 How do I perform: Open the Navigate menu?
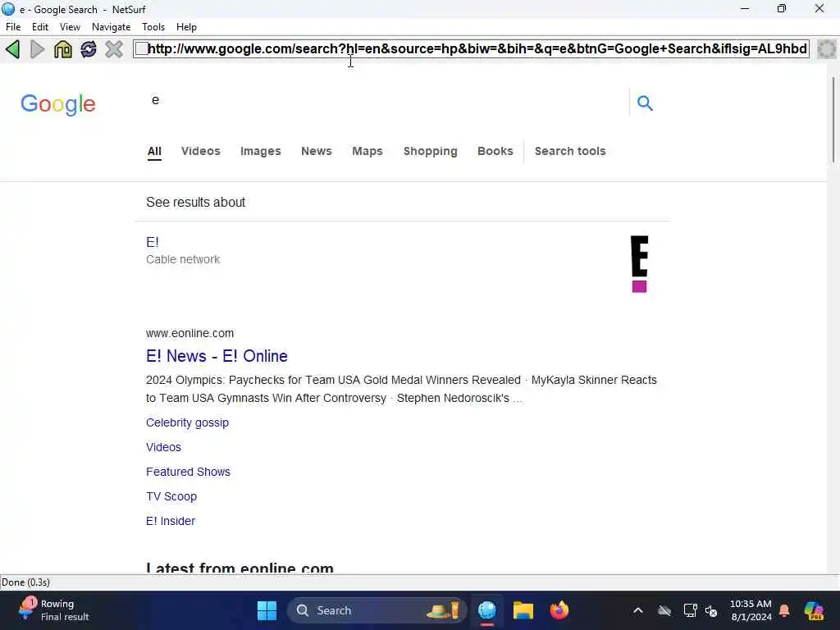pos(111,27)
